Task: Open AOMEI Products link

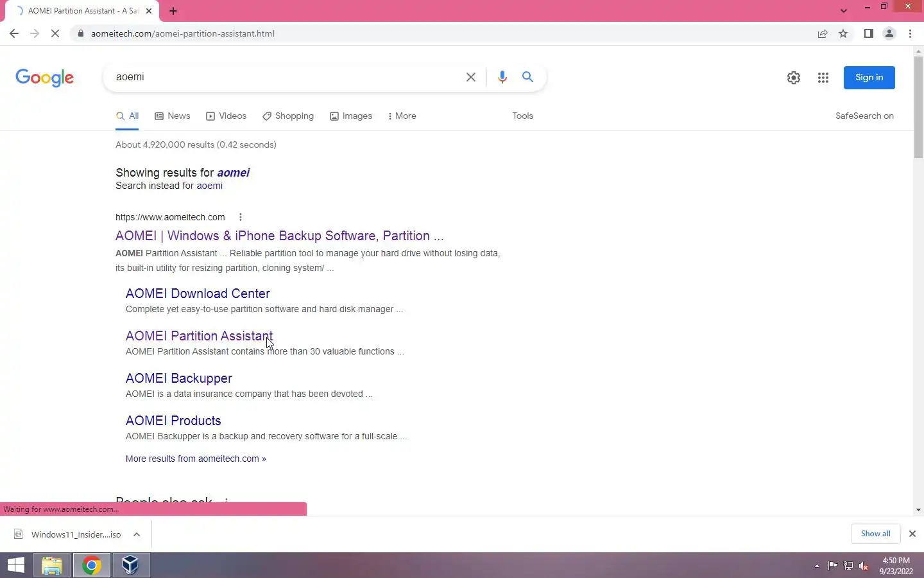Action: point(173,421)
